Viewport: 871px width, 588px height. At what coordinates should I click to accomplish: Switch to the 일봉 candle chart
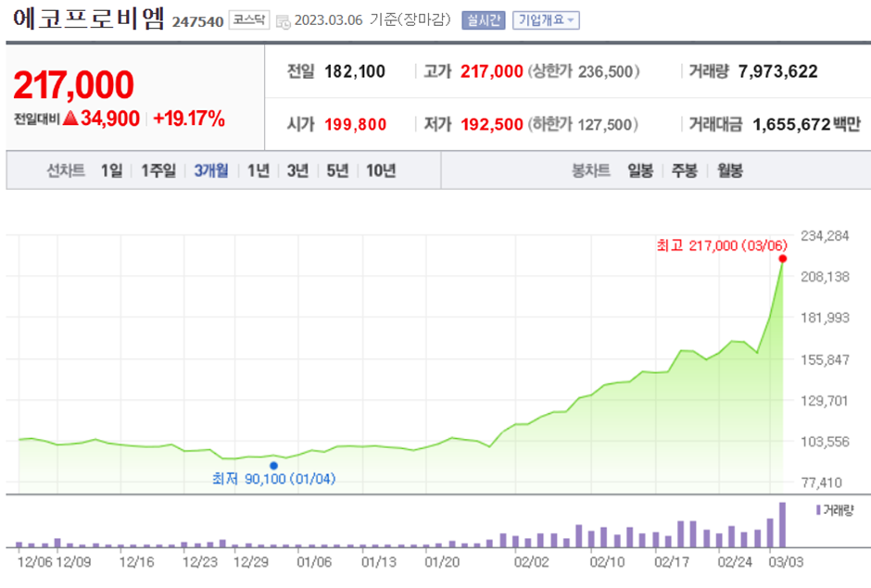(640, 170)
